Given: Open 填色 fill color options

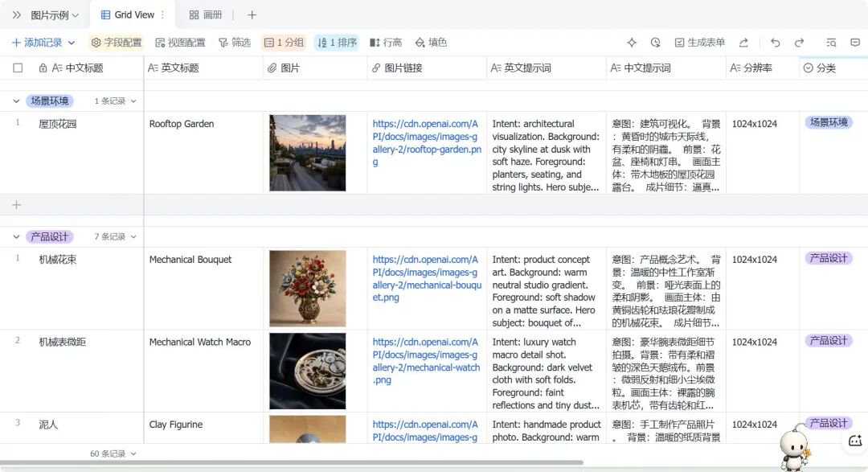Looking at the screenshot, I should tap(431, 43).
